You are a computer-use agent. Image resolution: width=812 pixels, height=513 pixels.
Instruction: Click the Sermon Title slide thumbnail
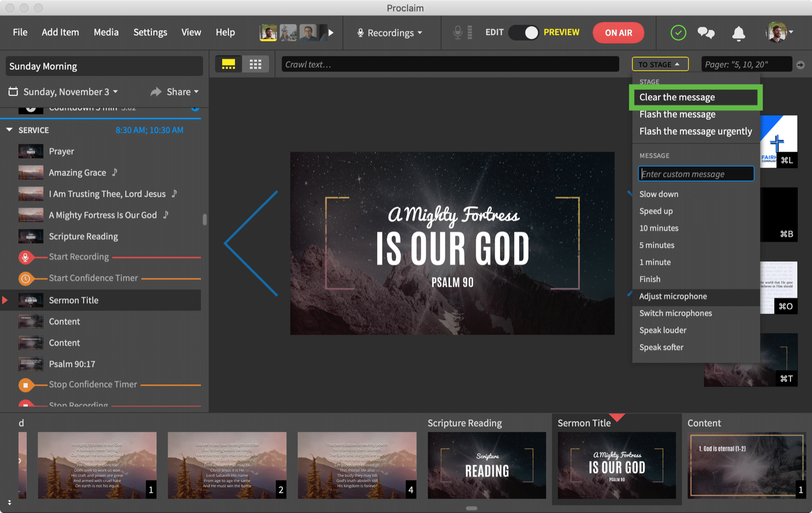tap(617, 465)
